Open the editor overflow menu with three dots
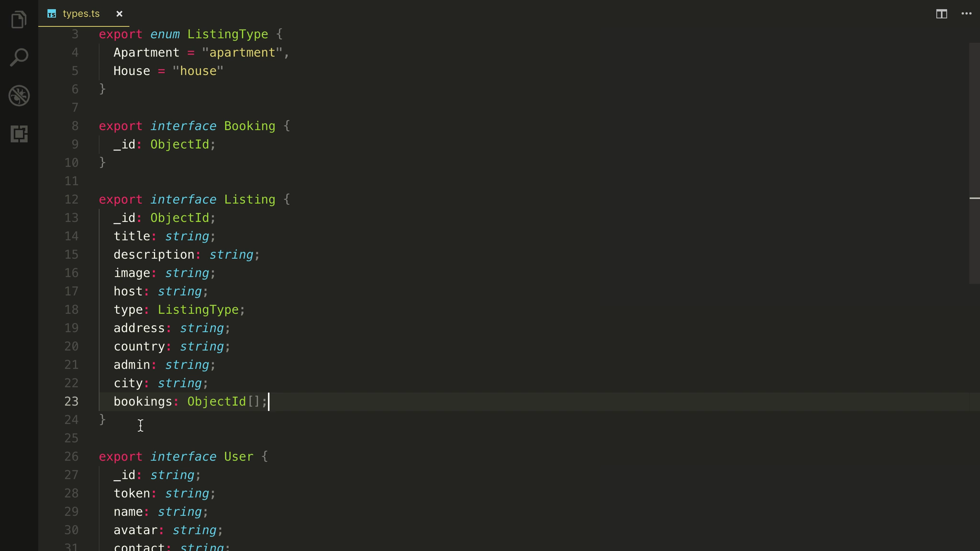Viewport: 980px width, 551px height. point(966,14)
